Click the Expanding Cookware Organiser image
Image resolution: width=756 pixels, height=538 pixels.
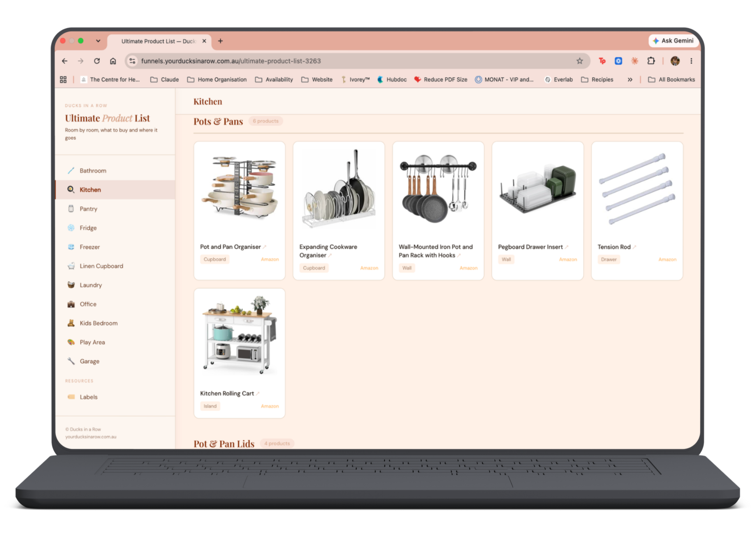(x=339, y=188)
